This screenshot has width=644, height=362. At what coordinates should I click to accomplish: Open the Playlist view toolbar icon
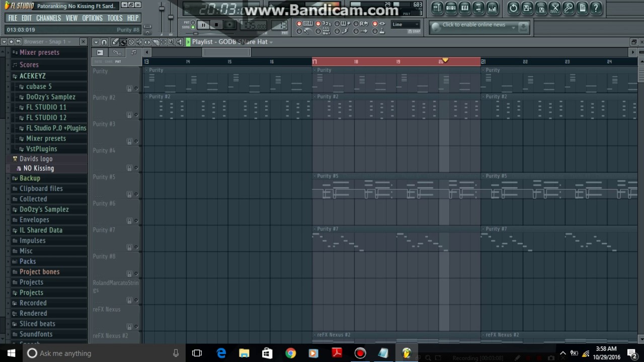click(437, 8)
